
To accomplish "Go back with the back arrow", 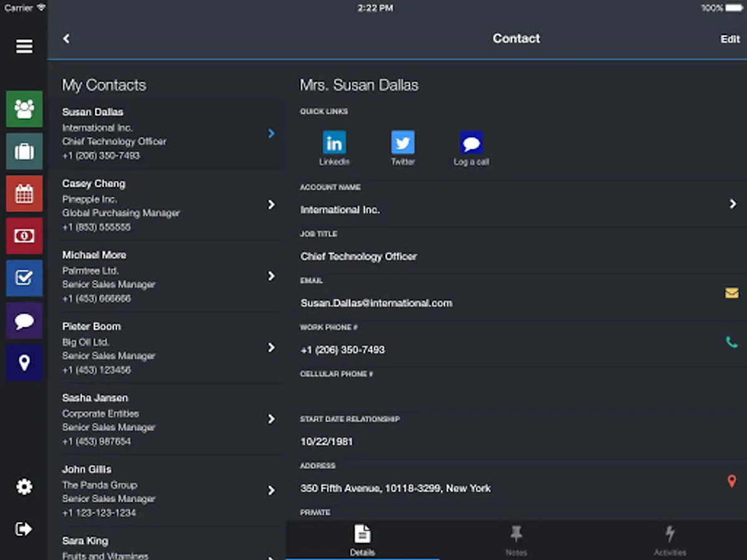I will point(66,39).
